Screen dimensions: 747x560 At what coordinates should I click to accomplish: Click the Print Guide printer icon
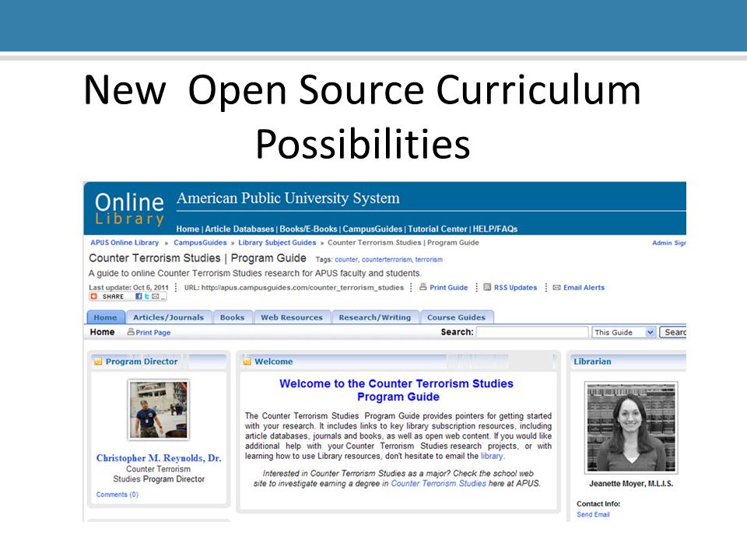tap(423, 287)
